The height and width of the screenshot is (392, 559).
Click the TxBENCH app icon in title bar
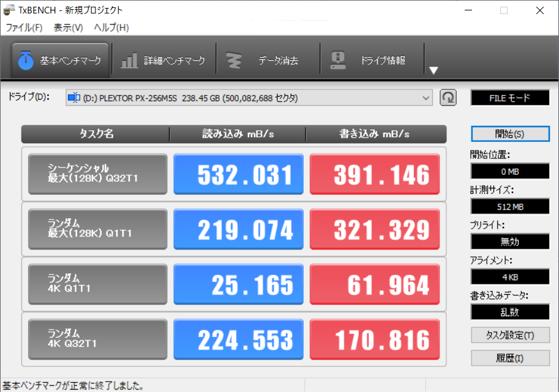click(9, 10)
